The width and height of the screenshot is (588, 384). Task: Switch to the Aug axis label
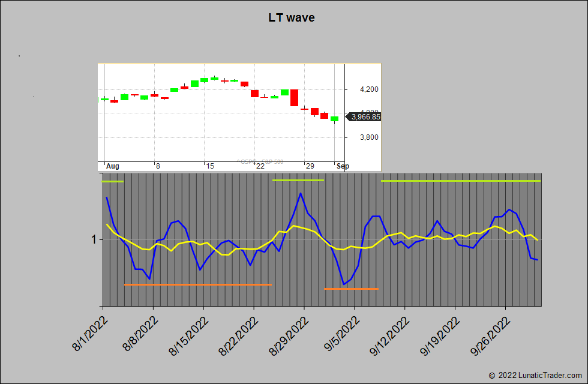[x=112, y=166]
